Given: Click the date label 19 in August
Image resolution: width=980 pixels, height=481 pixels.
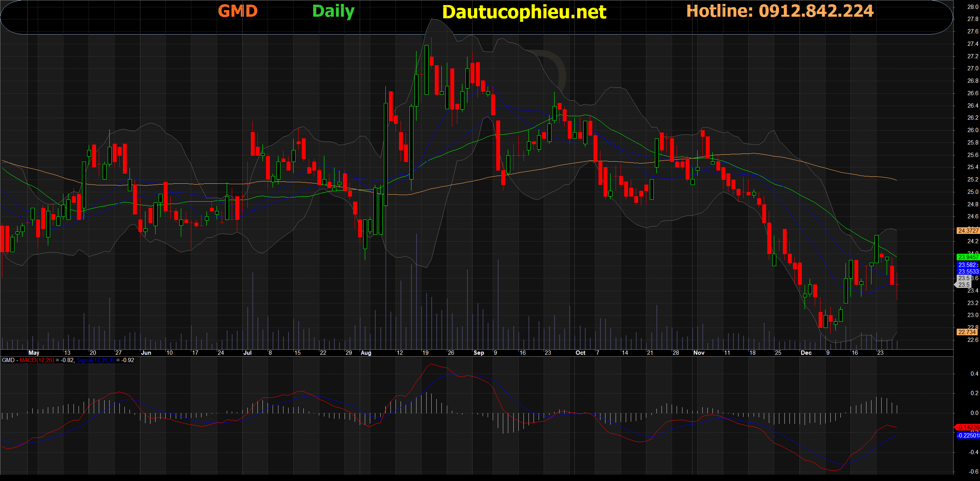Looking at the screenshot, I should (425, 353).
